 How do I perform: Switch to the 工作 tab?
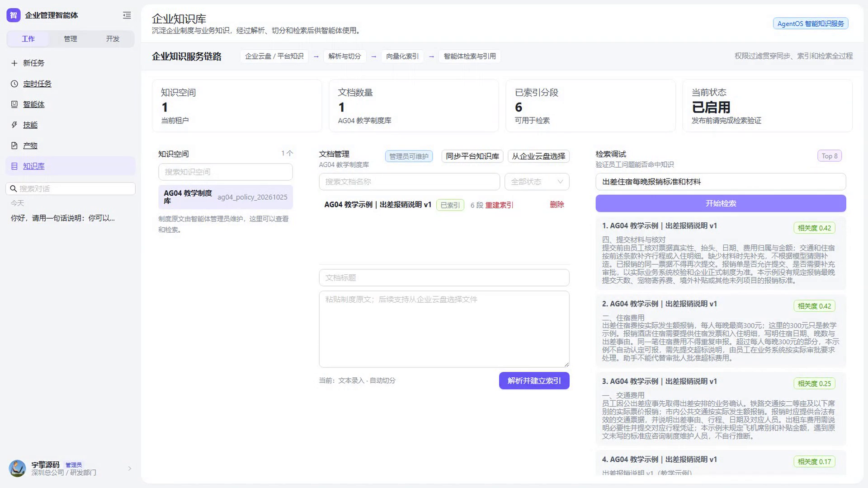click(x=28, y=39)
